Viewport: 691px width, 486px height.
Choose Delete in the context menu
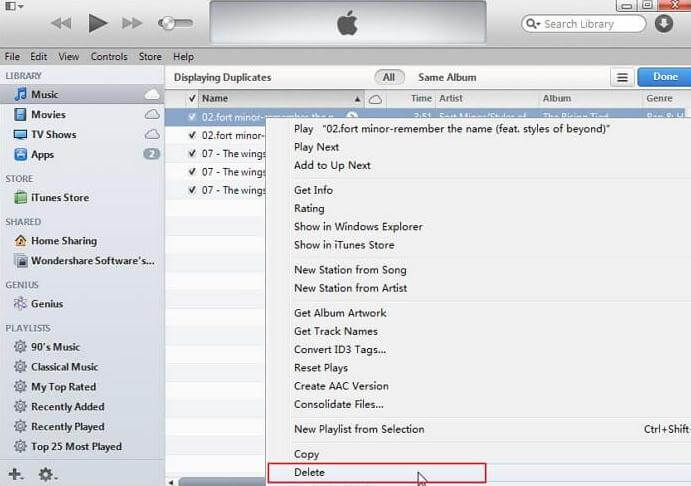(377, 472)
